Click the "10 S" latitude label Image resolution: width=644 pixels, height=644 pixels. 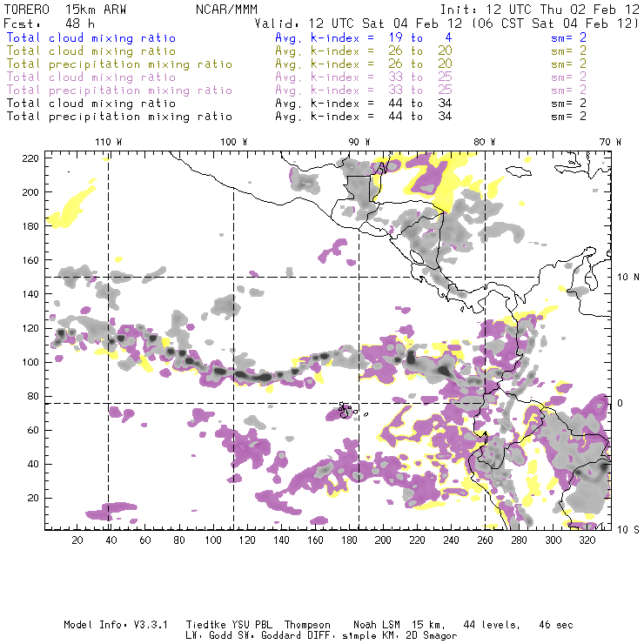click(628, 529)
